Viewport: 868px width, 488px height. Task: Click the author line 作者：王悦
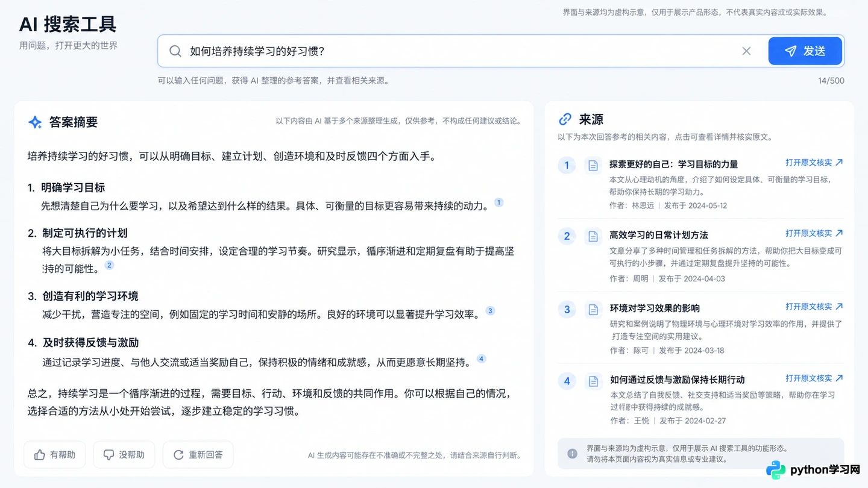click(x=630, y=421)
